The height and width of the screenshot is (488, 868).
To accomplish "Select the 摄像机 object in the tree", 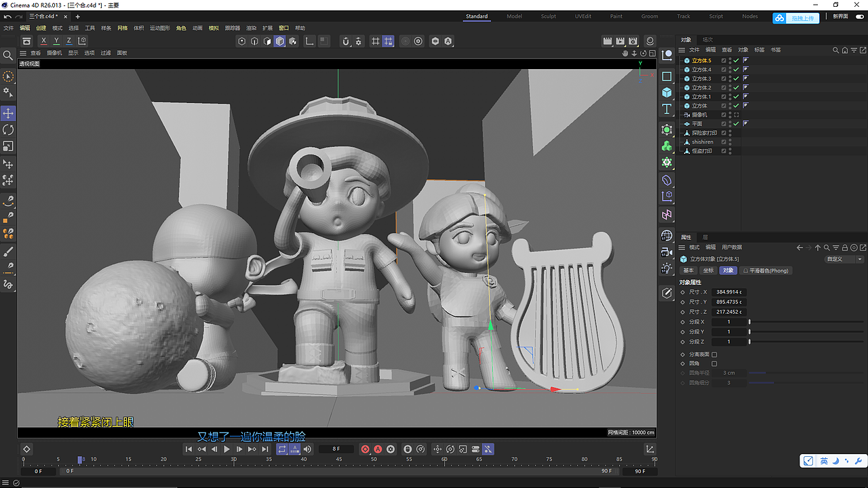I will [699, 115].
